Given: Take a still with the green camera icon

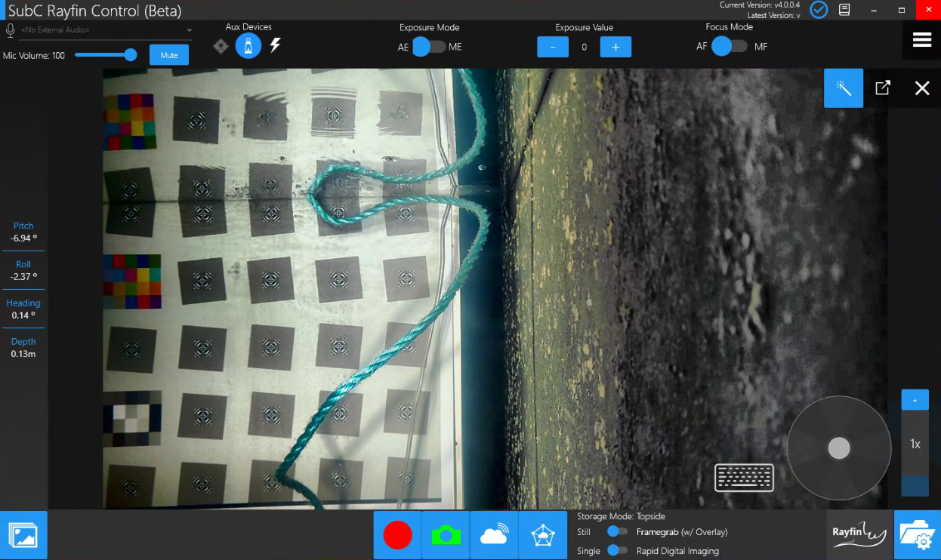Looking at the screenshot, I should [446, 535].
